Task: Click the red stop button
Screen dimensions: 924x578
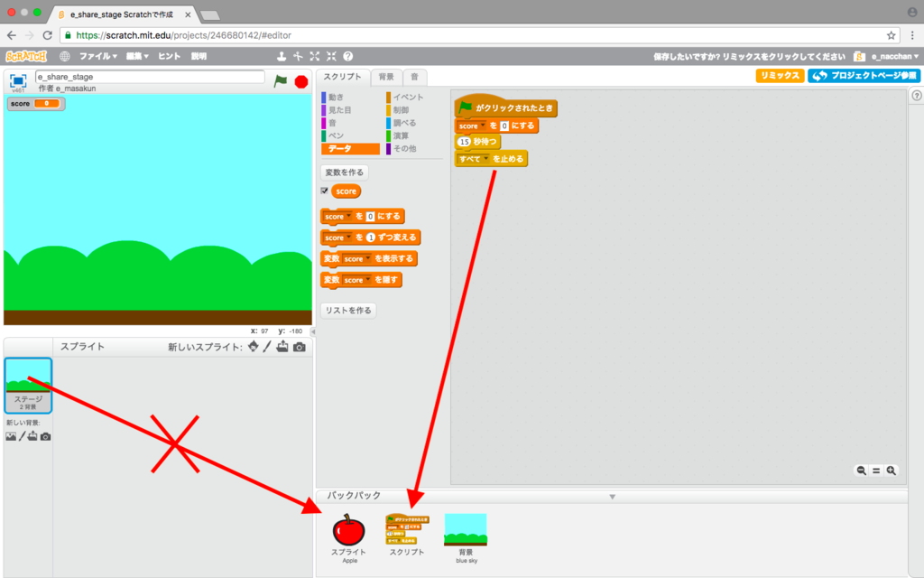Action: point(301,81)
